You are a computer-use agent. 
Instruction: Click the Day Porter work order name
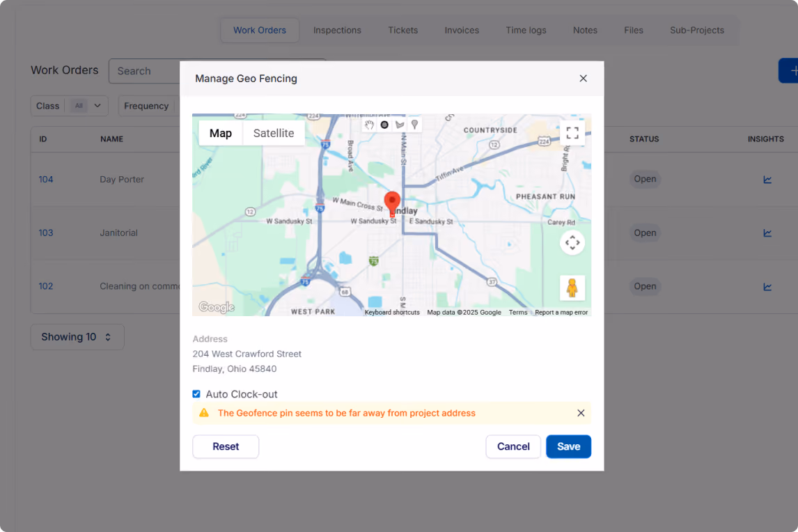click(122, 179)
